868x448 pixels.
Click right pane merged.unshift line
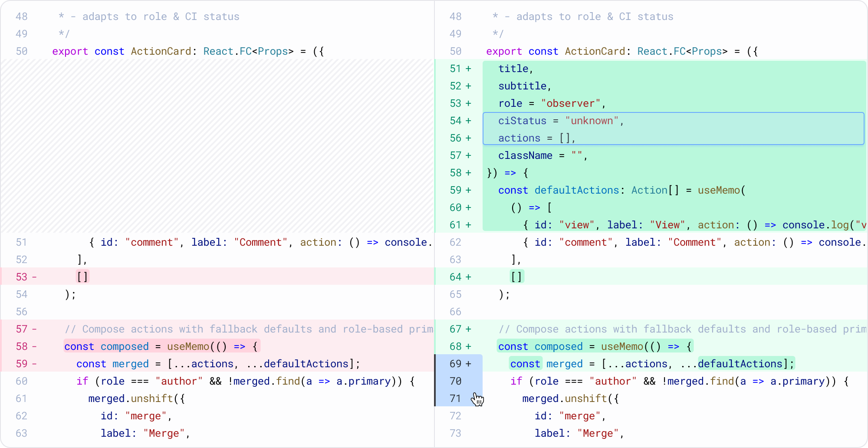(x=651, y=399)
